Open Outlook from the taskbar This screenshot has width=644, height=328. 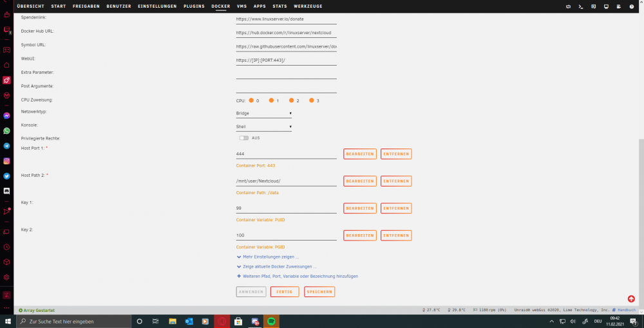click(x=189, y=322)
